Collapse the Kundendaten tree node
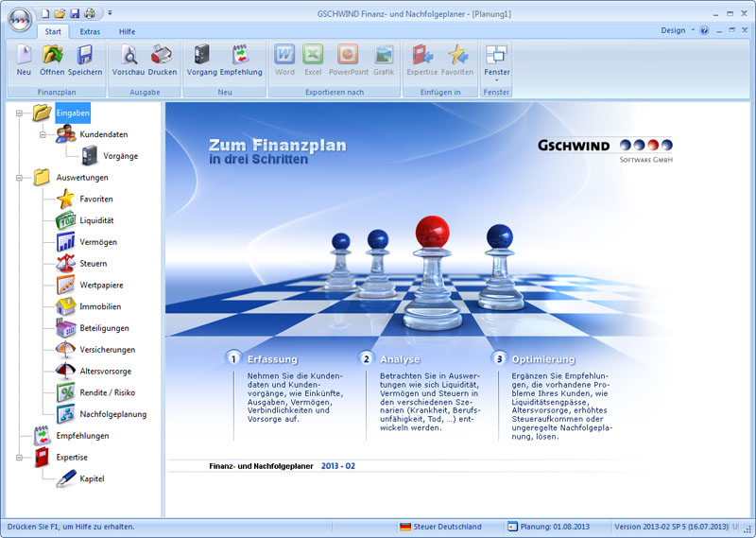Screen dimensions: 756x538 pyautogui.click(x=43, y=135)
